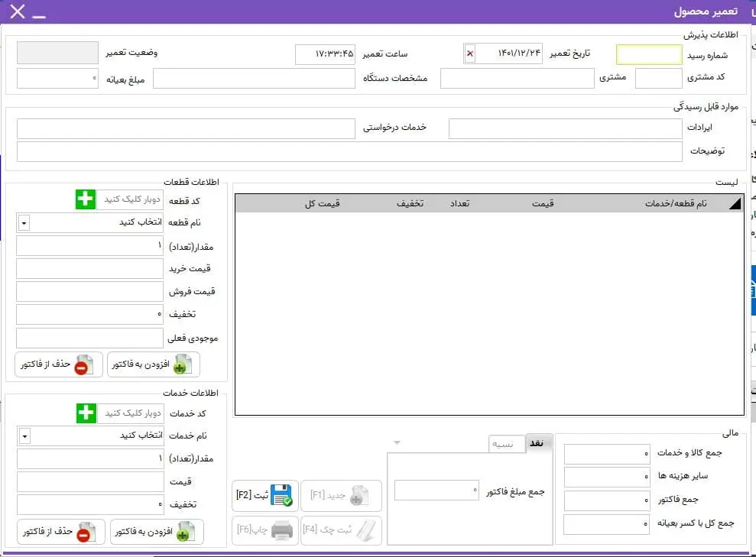Click the parts تخفیف discount field
756x557 pixels.
click(89, 314)
